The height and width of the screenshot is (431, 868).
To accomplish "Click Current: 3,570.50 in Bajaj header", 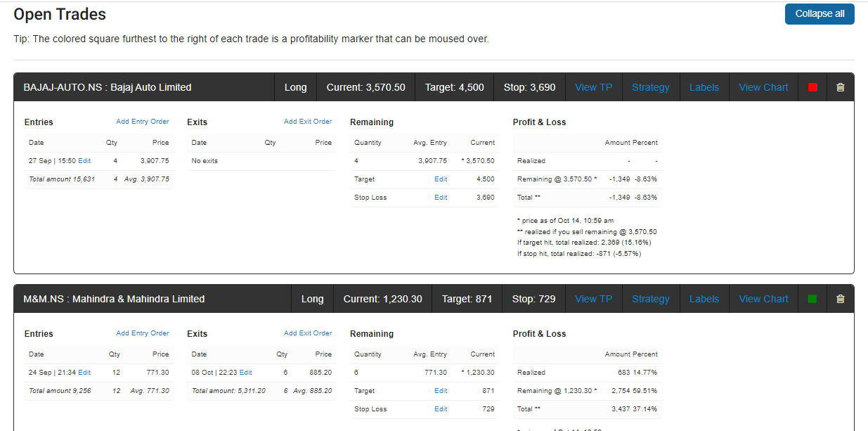I will tap(365, 87).
